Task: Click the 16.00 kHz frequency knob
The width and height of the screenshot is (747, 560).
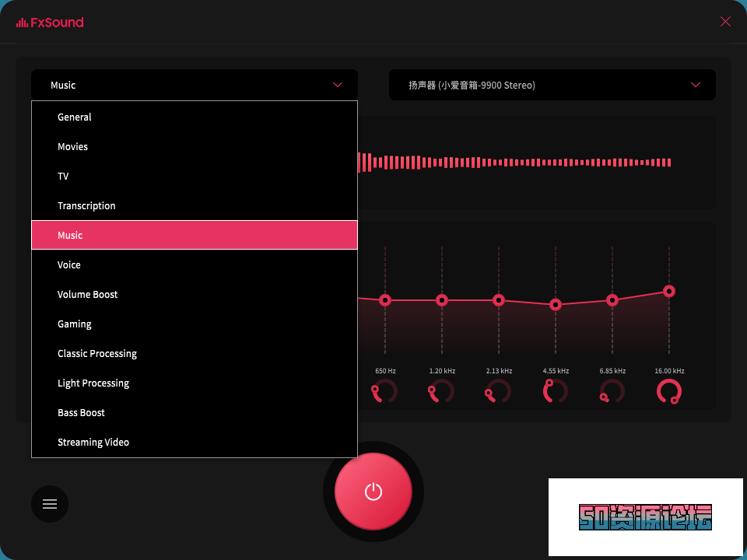Action: (x=669, y=391)
